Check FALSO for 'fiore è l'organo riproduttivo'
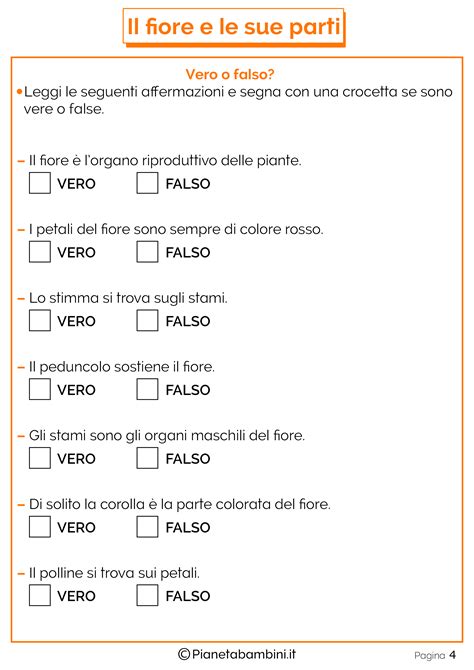This screenshot has width=474, height=670. (147, 183)
